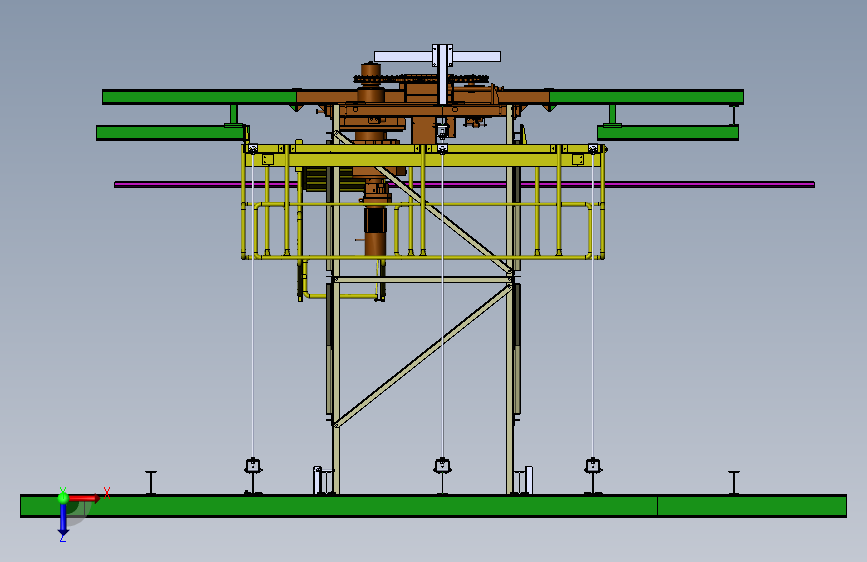Select the middle hanging weight on cable
This screenshot has width=867, height=562.
coord(442,466)
